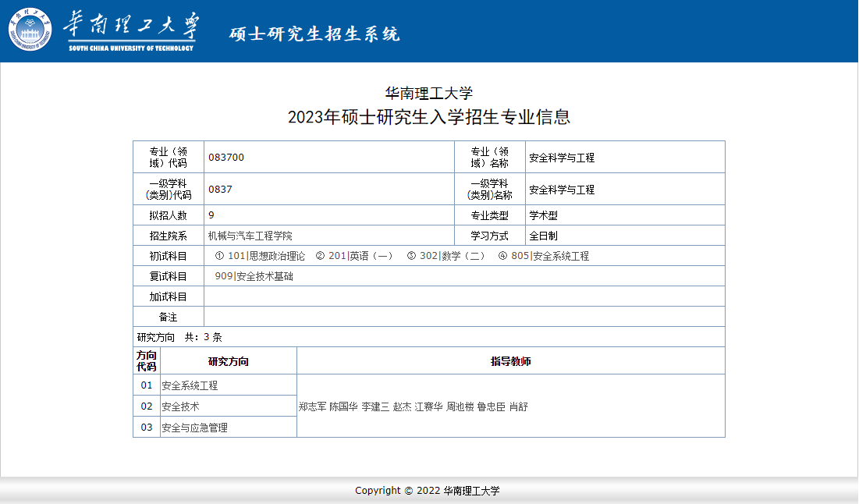Click the 指导教师 column header

(510, 361)
